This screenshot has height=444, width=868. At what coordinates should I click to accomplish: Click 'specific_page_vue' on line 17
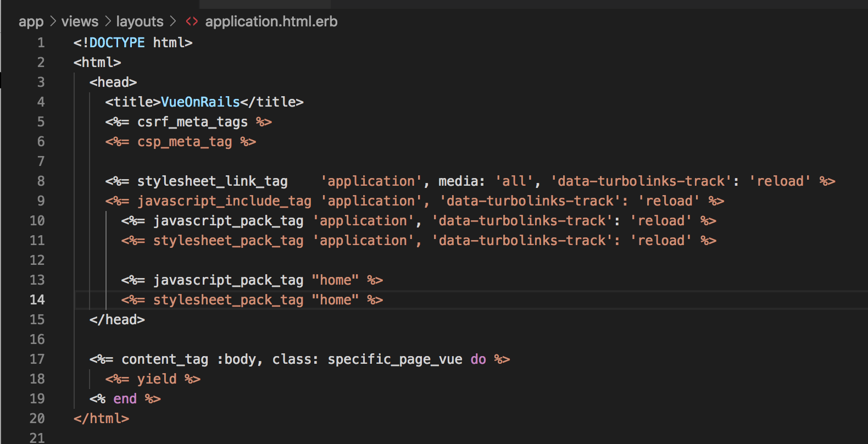coord(395,359)
